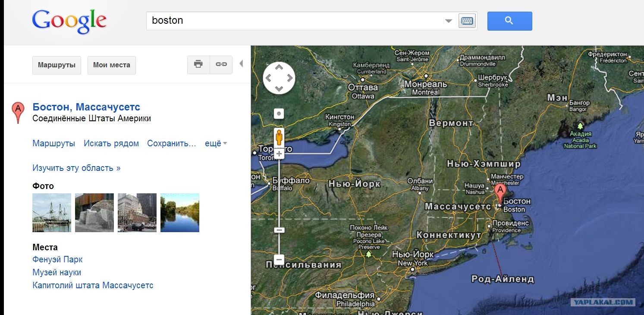Click the Мэн state label on the map
Screen dimensions: 644x315
(557, 98)
